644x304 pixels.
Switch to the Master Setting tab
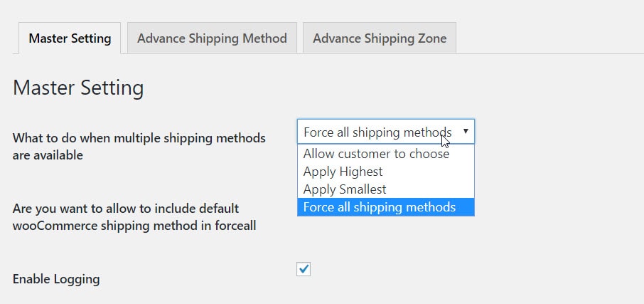point(70,38)
